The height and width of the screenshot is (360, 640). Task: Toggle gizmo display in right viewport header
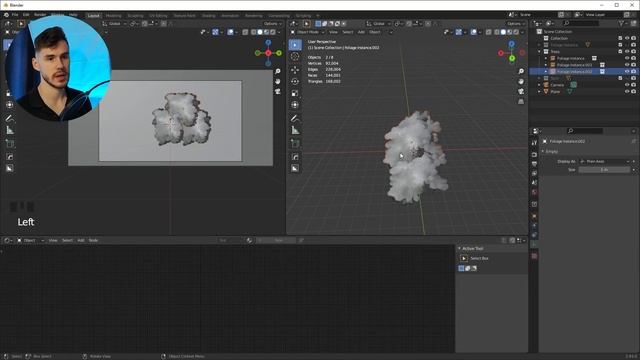(x=459, y=32)
